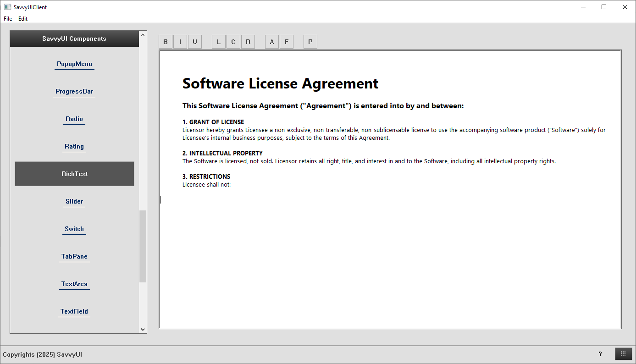Center text with the C toolbar button

(x=233, y=42)
